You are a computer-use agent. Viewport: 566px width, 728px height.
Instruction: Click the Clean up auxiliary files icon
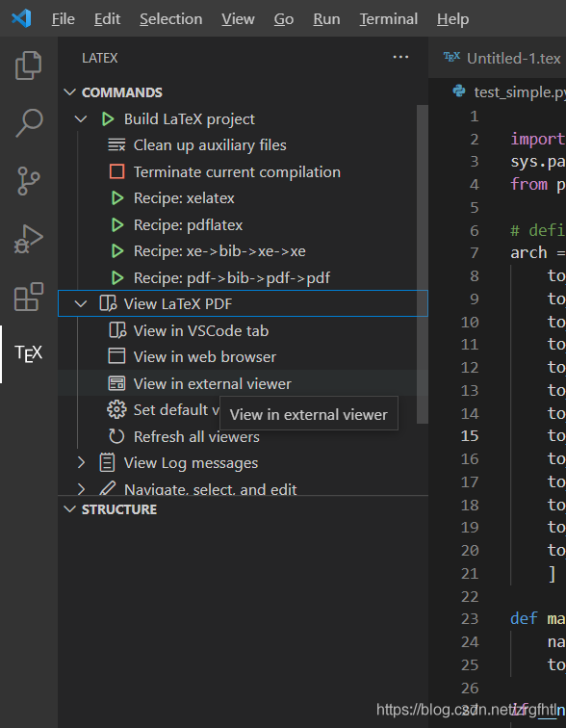116,144
